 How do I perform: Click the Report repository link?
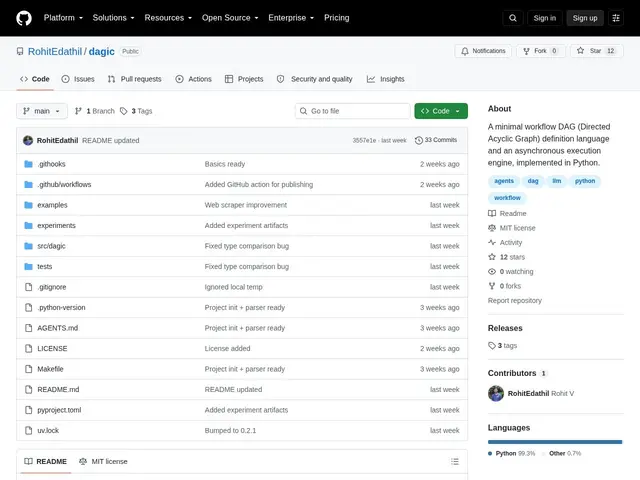click(x=515, y=300)
